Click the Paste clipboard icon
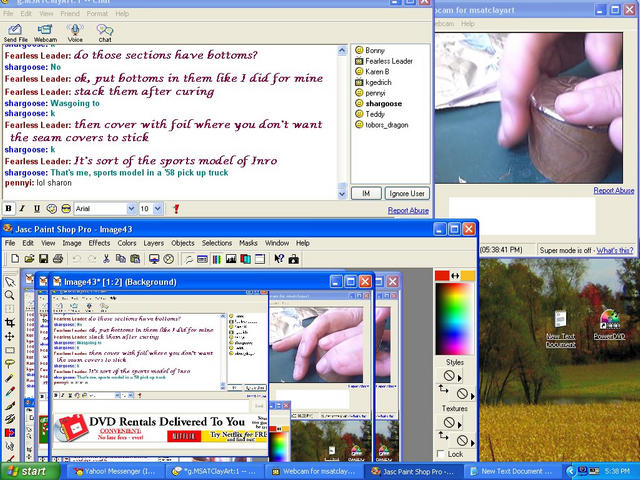This screenshot has height=480, width=640. (135, 259)
